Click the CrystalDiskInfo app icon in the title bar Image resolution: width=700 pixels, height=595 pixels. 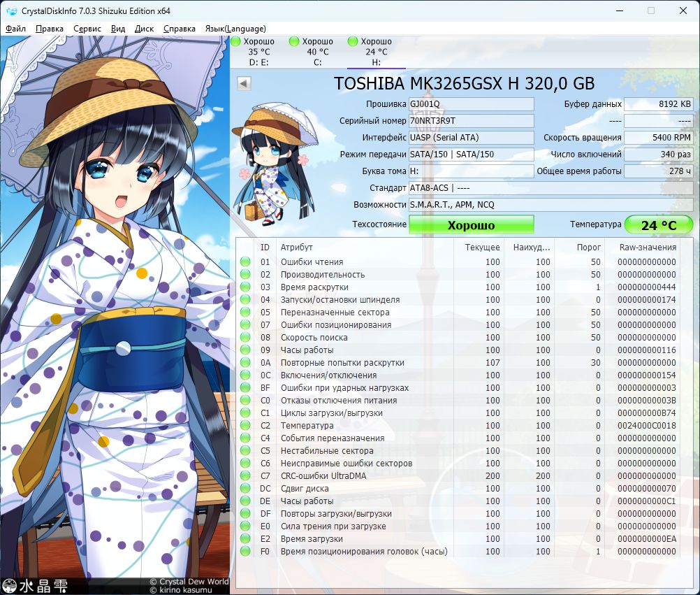tap(11, 10)
